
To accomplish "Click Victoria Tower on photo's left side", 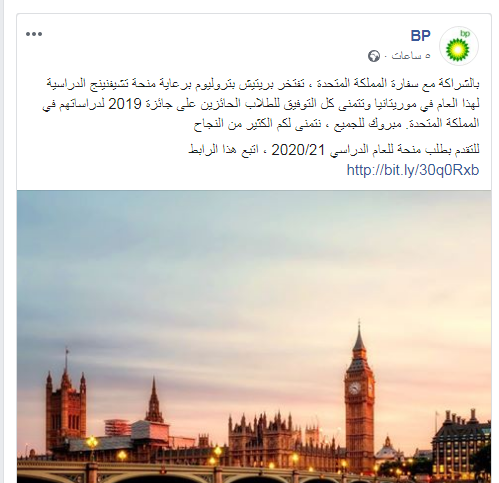I will tap(66, 405).
